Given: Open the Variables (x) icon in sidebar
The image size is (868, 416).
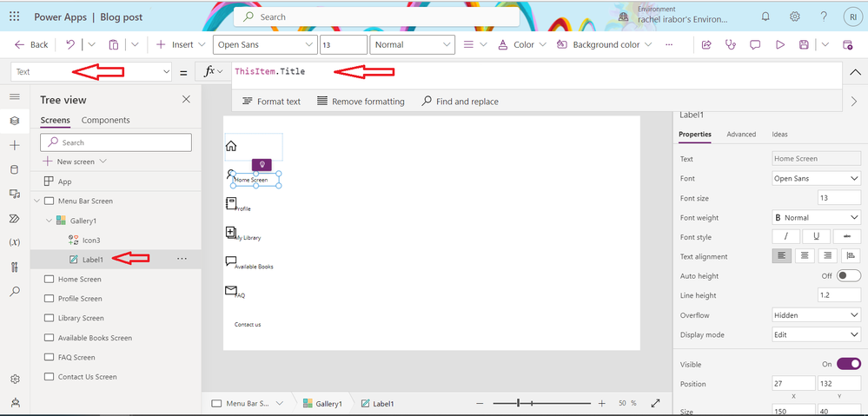Looking at the screenshot, I should [x=15, y=242].
